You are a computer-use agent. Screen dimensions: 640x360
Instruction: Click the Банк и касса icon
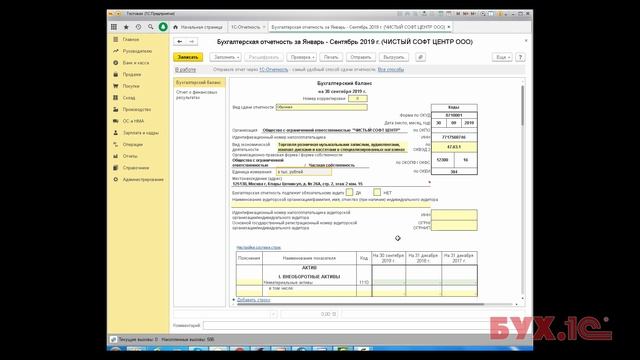(x=116, y=63)
